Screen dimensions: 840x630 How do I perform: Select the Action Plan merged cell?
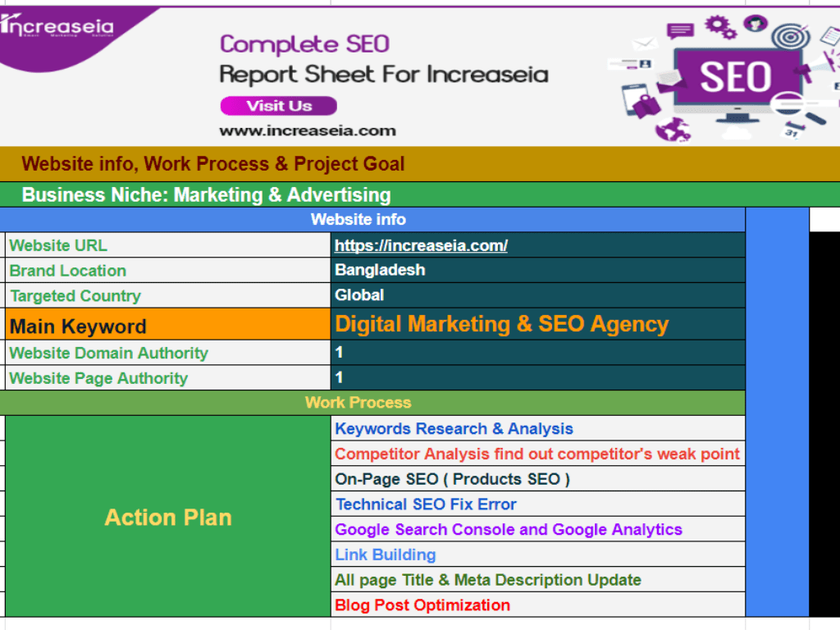tap(167, 517)
